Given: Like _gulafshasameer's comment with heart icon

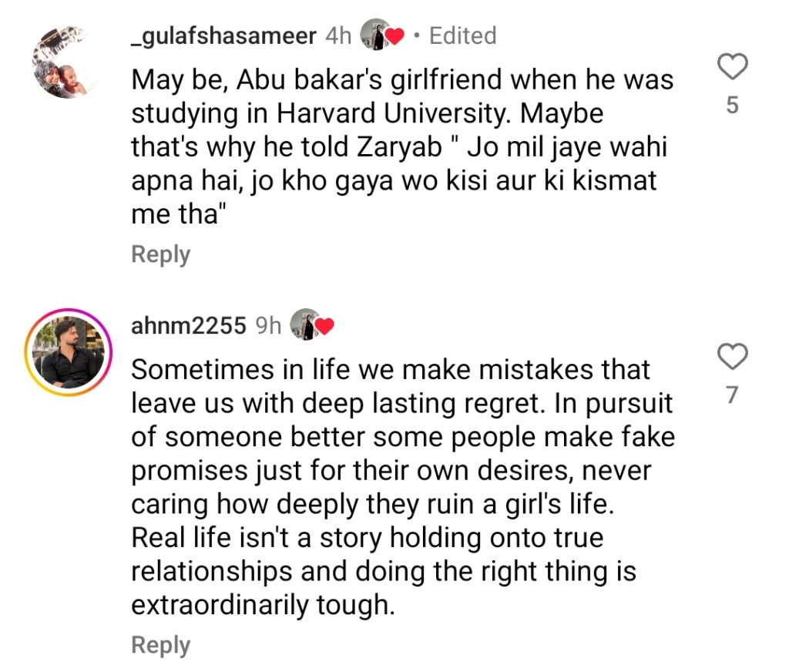Looking at the screenshot, I should coord(732,66).
